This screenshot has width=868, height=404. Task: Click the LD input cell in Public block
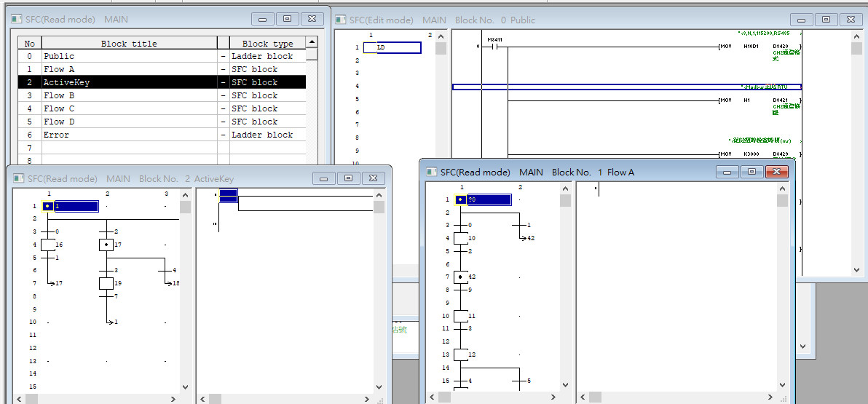pyautogui.click(x=392, y=48)
